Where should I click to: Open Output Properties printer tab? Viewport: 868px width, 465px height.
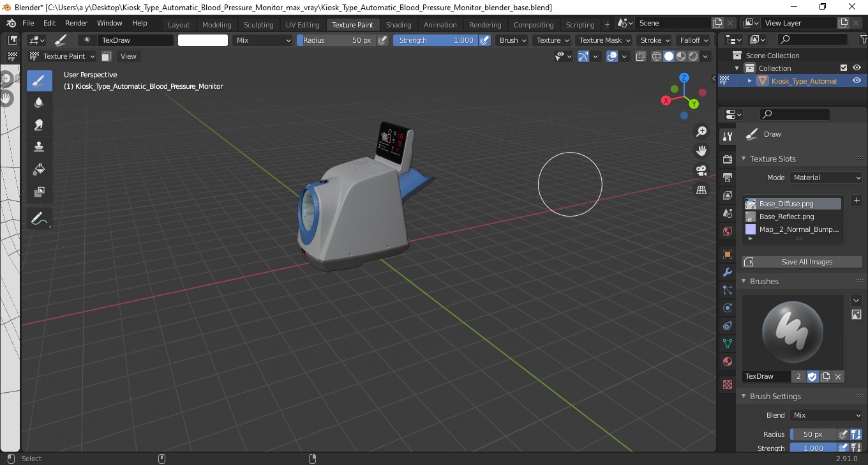tap(727, 177)
